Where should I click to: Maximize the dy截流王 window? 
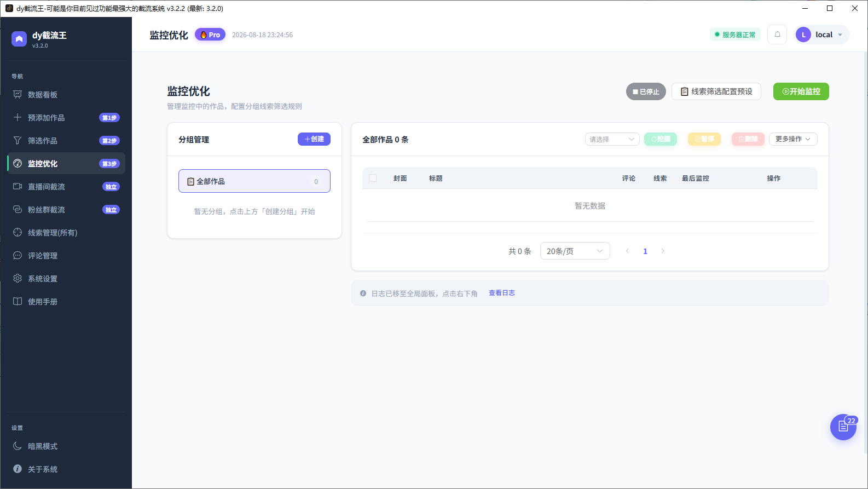point(830,8)
